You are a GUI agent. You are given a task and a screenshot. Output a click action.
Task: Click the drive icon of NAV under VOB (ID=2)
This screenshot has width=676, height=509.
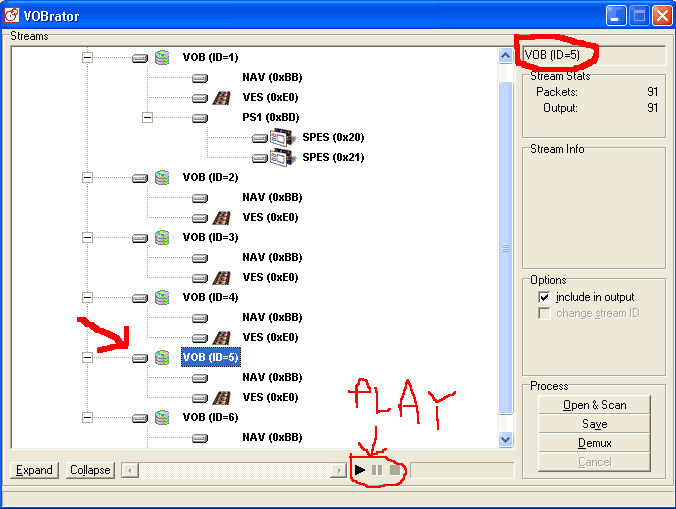pyautogui.click(x=200, y=198)
